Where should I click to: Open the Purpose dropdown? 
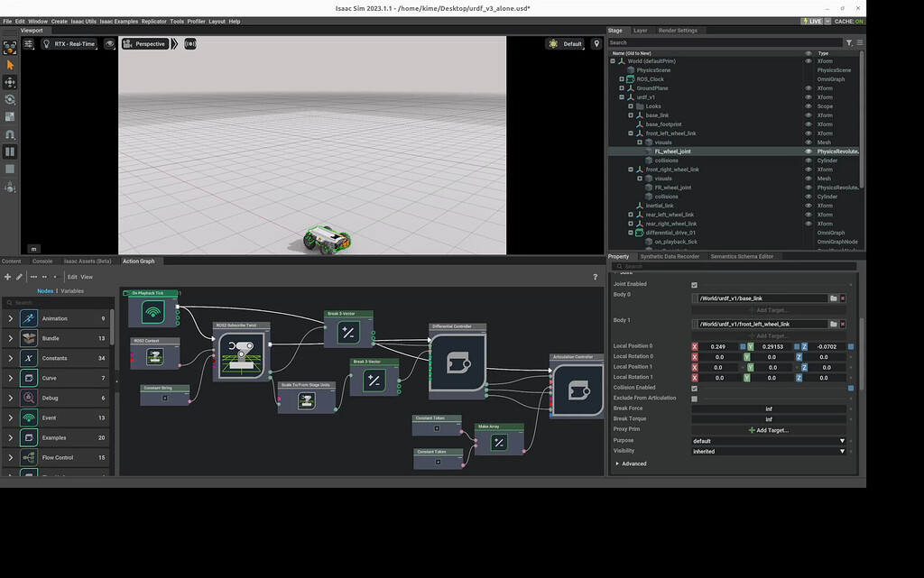tap(769, 441)
